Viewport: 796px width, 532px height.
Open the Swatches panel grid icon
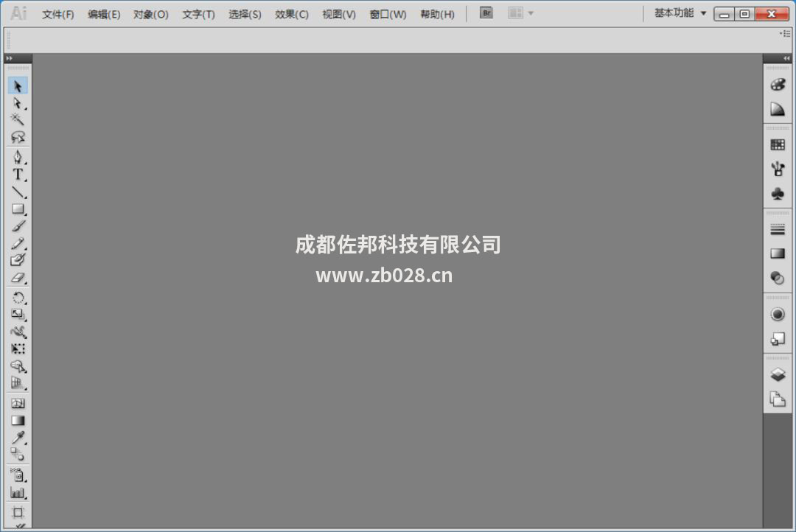coord(778,144)
